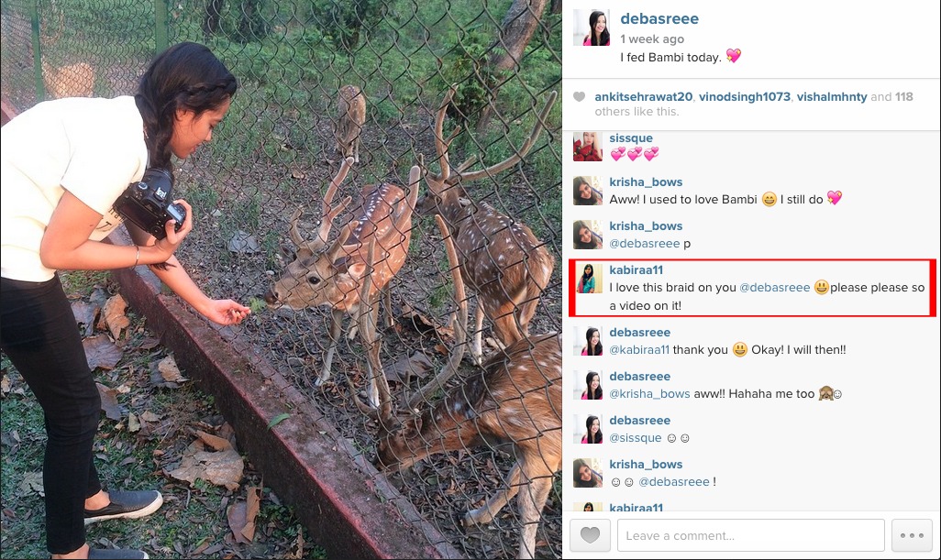Open sissque username link
This screenshot has width=941, height=560.
[x=631, y=137]
